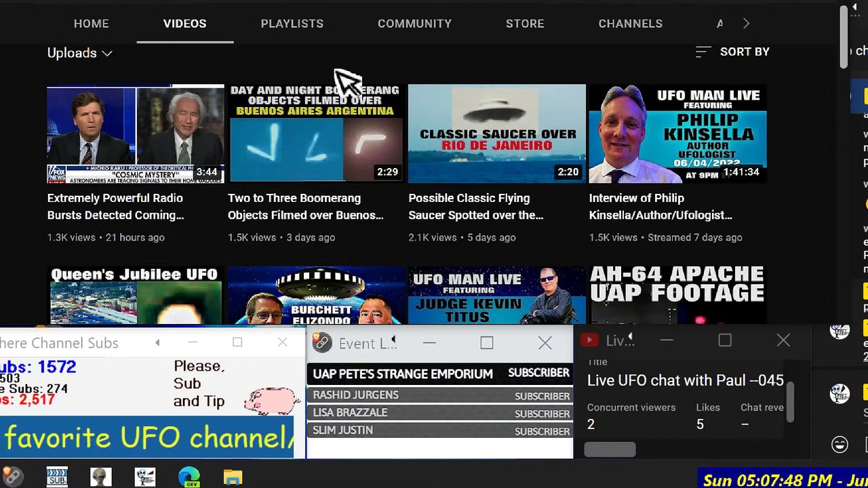
Task: Close the Channel Subs window
Action: (282, 342)
